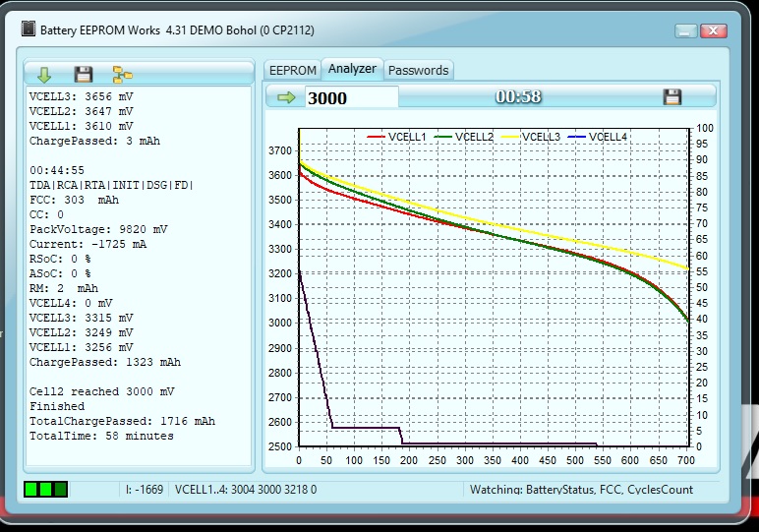Click the 'RSoC: 0 %' log line
Screen dimensions: 759x532
[60, 259]
